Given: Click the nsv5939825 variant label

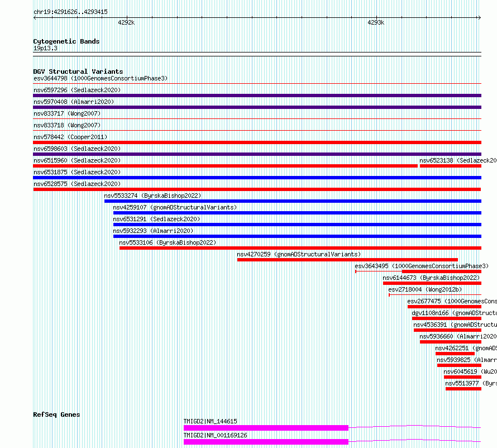Looking at the screenshot, I should pyautogui.click(x=467, y=360).
